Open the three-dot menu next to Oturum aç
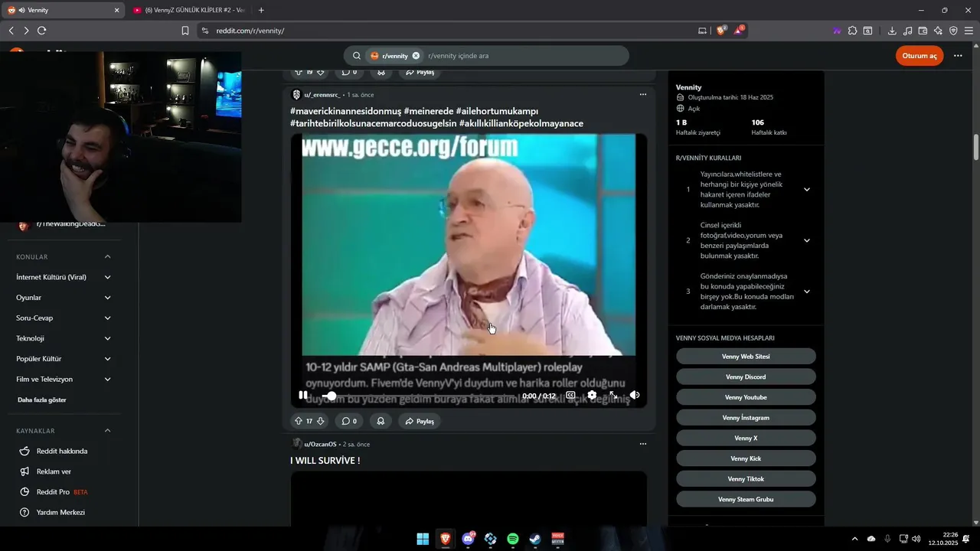This screenshot has height=551, width=980. (958, 56)
